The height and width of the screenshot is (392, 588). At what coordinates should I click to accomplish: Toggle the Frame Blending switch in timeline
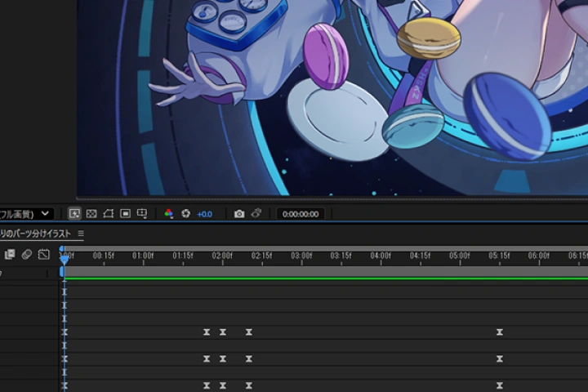point(10,254)
